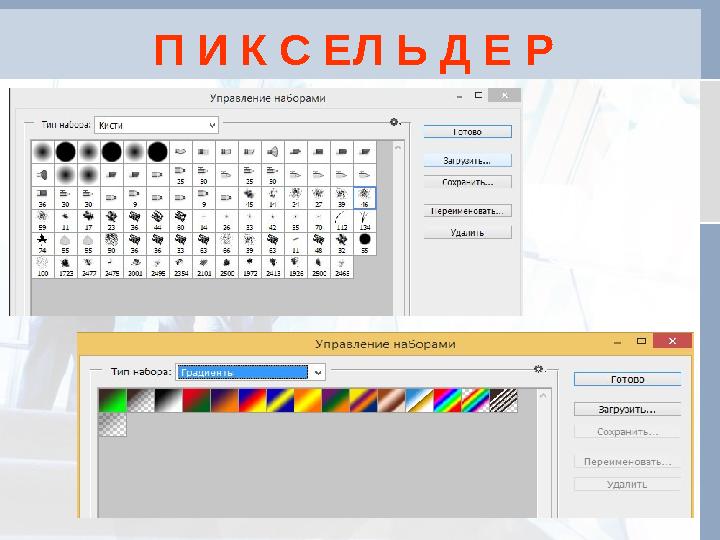Pick the star brush labeled 74
The image size is (720, 540).
43,244
